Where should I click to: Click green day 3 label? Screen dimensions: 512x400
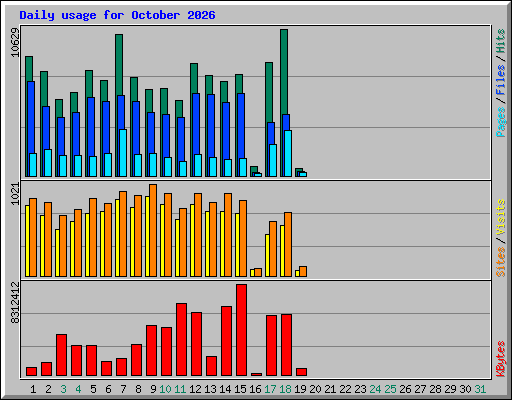click(x=63, y=389)
